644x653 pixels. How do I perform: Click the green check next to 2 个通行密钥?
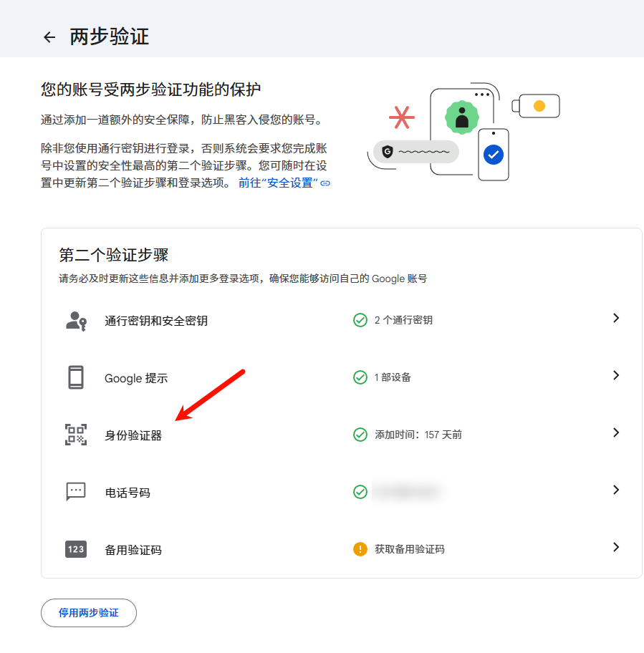(360, 320)
